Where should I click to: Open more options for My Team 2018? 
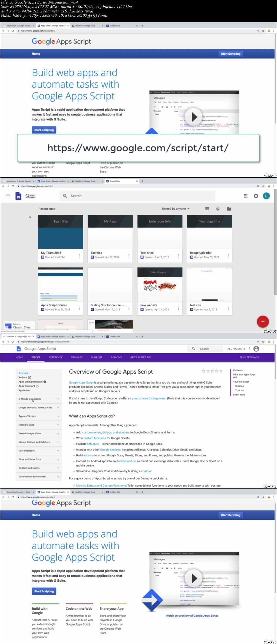click(x=79, y=256)
